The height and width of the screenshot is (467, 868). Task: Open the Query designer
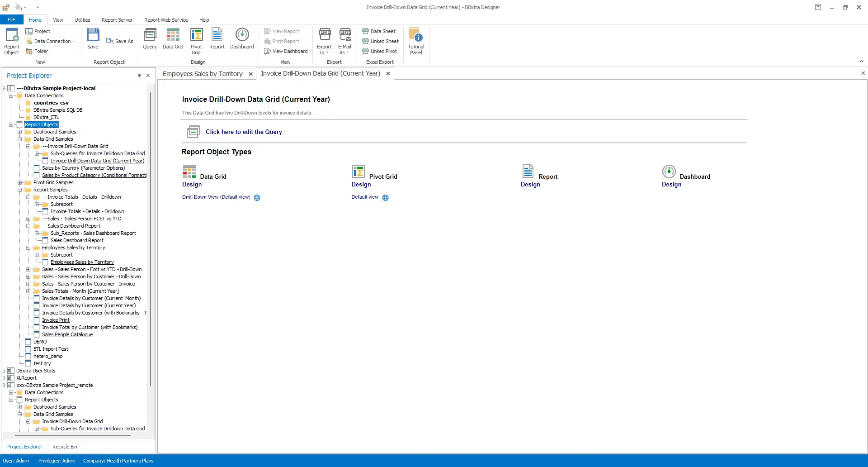(x=150, y=39)
